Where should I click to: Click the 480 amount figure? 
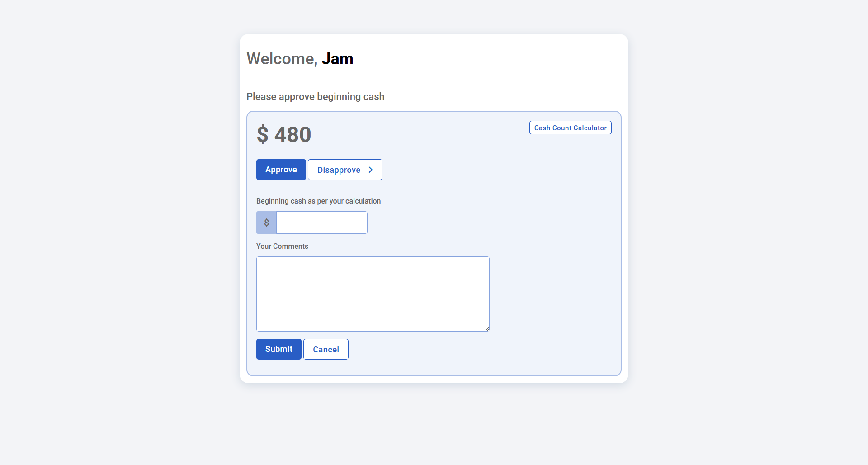click(x=292, y=135)
